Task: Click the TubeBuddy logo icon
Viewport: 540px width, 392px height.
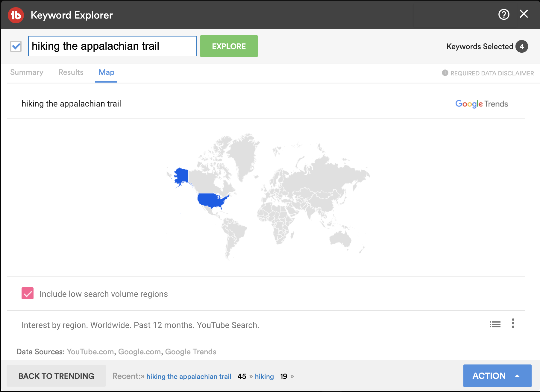Action: [16, 15]
